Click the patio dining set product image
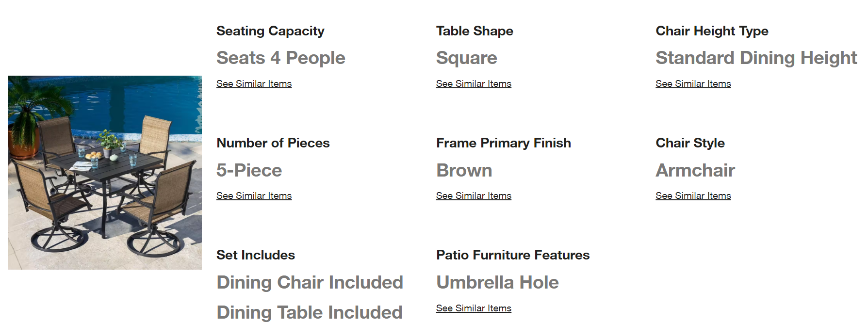 [x=105, y=173]
